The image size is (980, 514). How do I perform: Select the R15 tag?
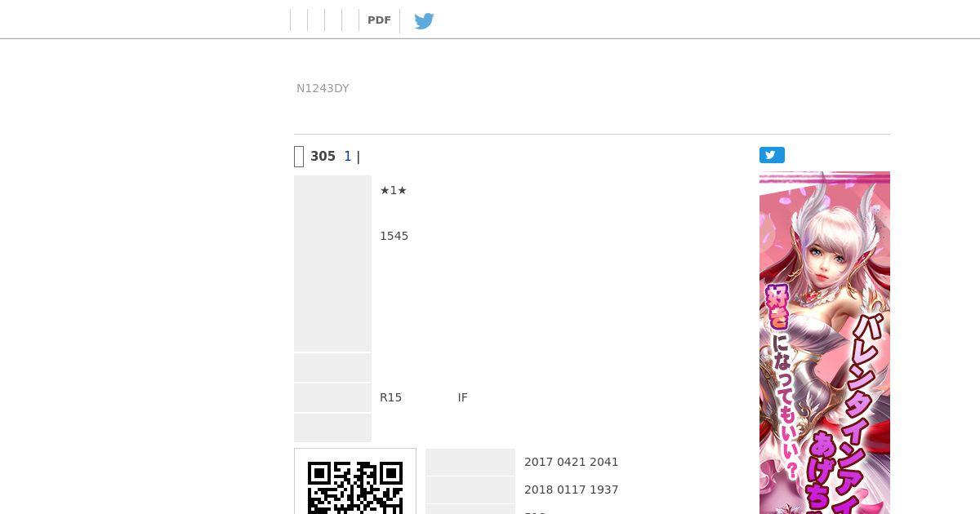[390, 397]
